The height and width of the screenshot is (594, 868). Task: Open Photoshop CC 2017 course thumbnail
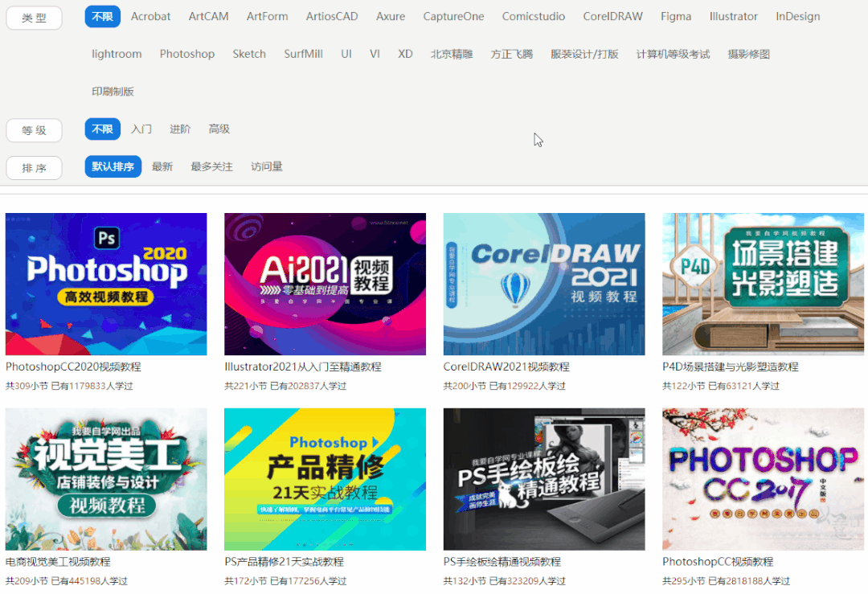tap(763, 479)
